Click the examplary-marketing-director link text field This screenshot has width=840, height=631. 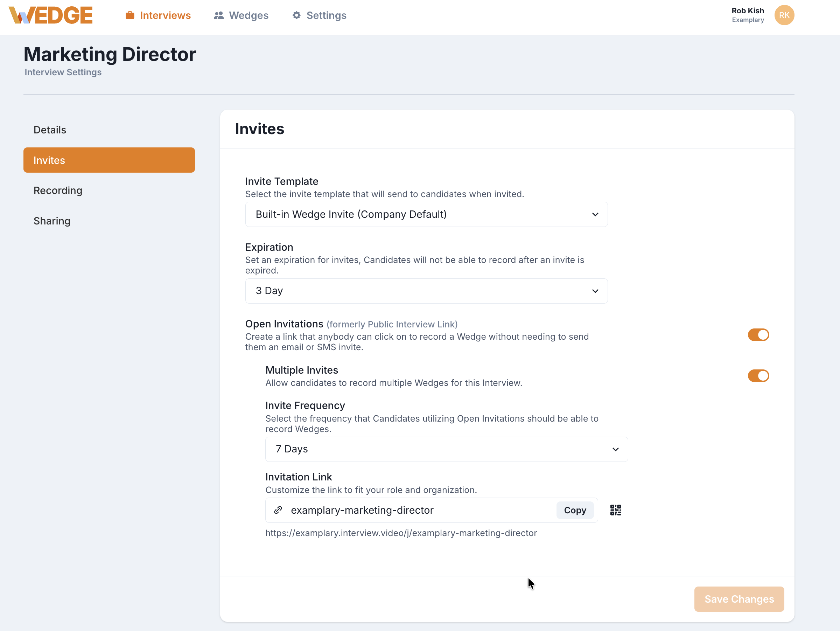coord(418,510)
